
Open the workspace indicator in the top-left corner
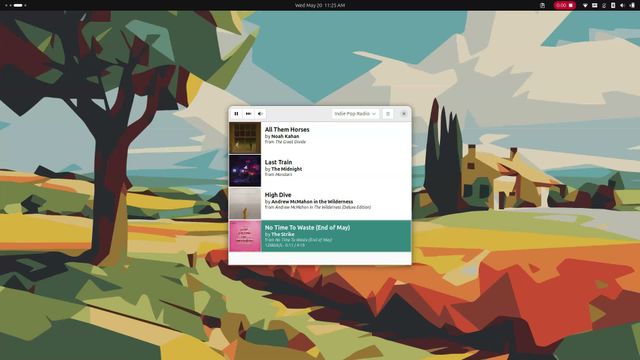point(16,5)
